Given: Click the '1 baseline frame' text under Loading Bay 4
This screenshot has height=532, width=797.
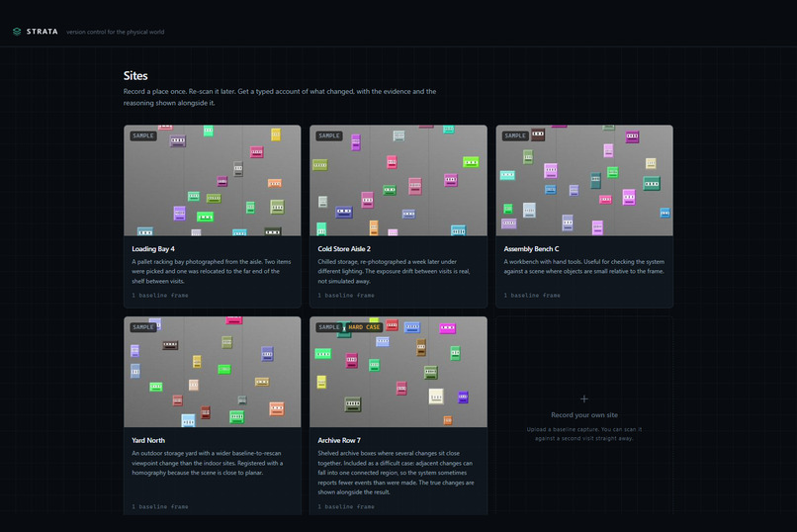Looking at the screenshot, I should point(160,296).
